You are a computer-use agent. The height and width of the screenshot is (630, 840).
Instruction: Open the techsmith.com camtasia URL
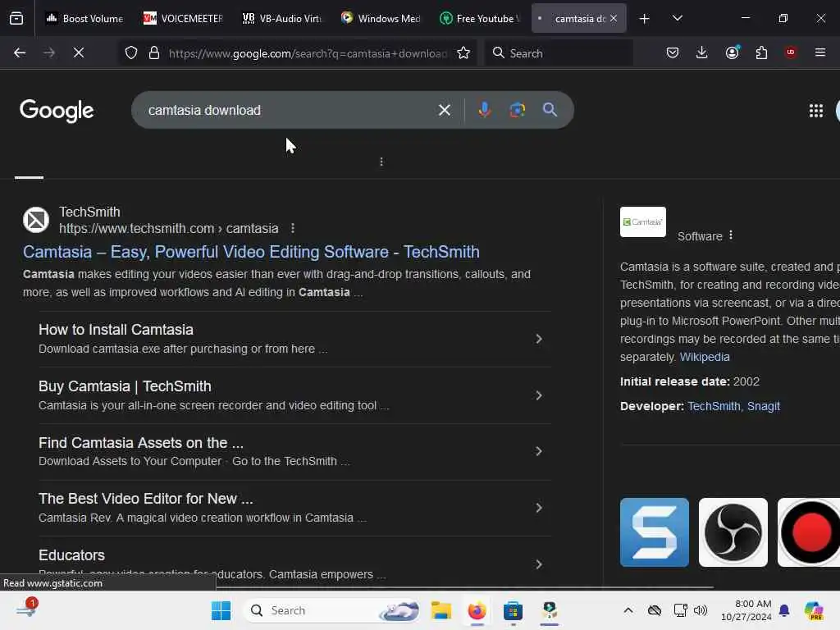[169, 229]
